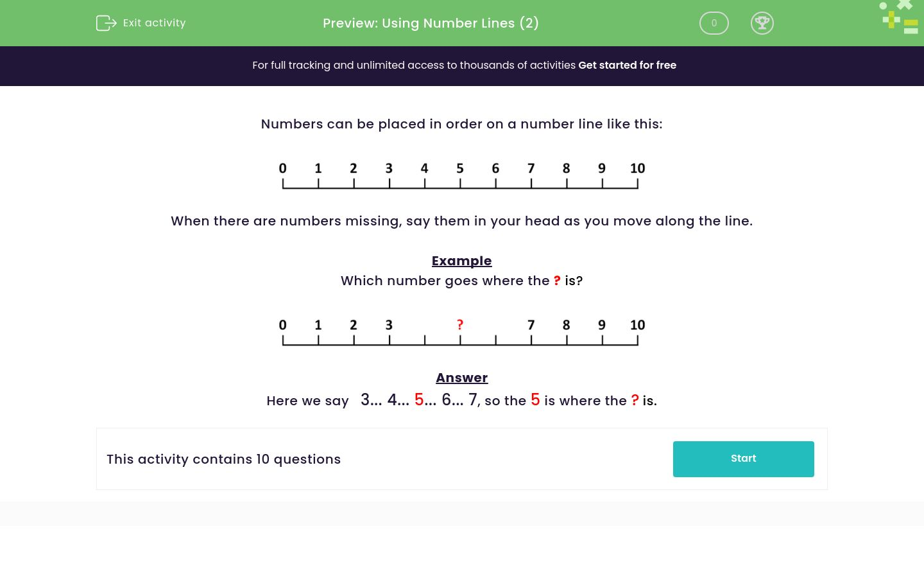Click the Answer heading
This screenshot has width=924, height=578.
(461, 378)
